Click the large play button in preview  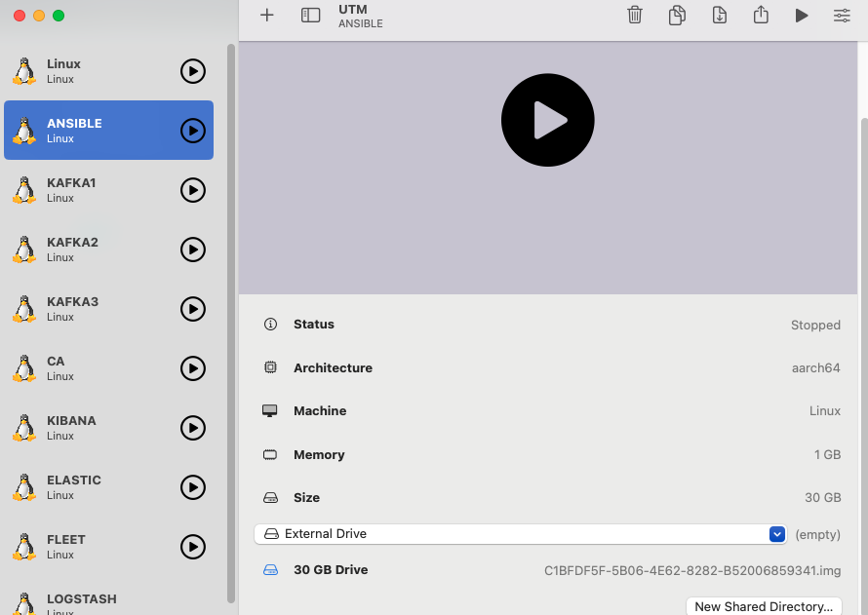(x=547, y=120)
